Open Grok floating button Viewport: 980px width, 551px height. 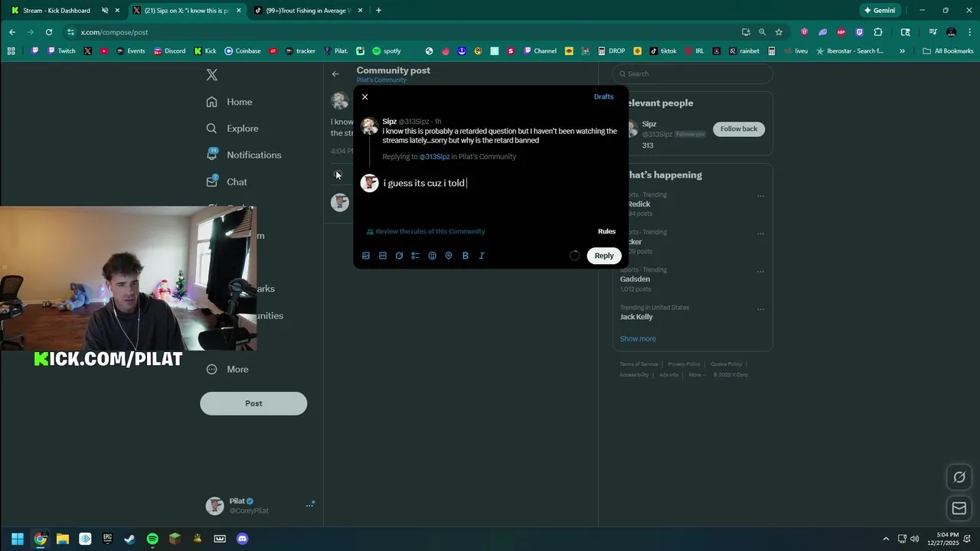pos(959,478)
